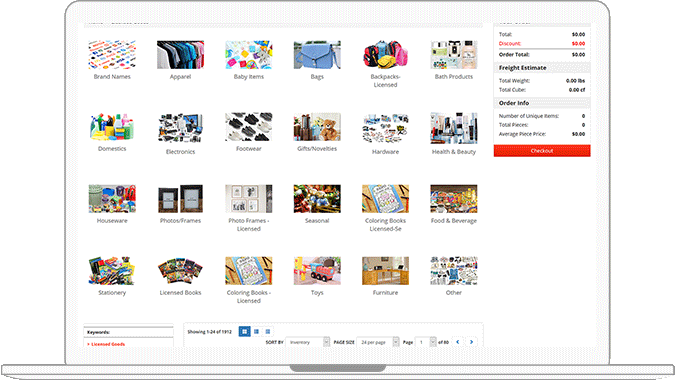Go to previous page arrow
The image size is (675, 380).
[458, 342]
